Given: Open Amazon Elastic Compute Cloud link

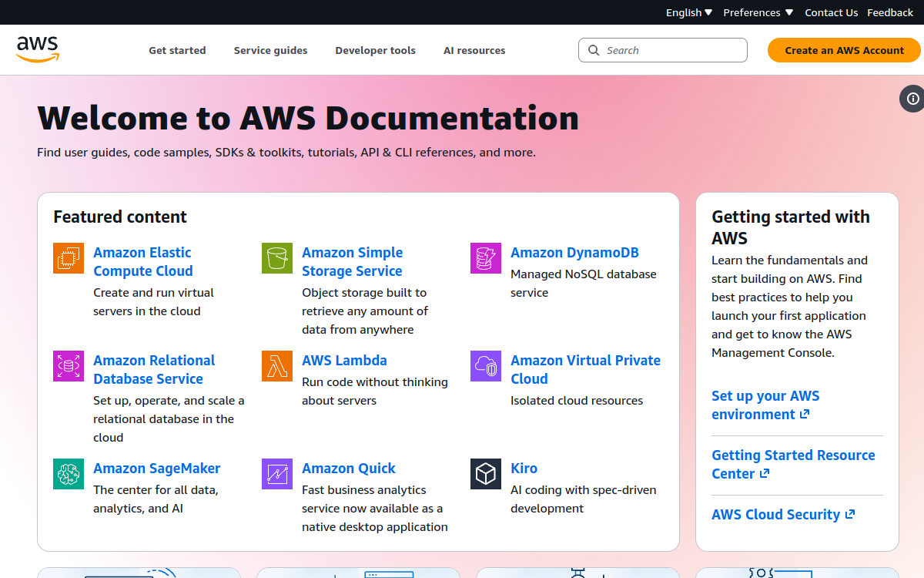Looking at the screenshot, I should (x=143, y=261).
